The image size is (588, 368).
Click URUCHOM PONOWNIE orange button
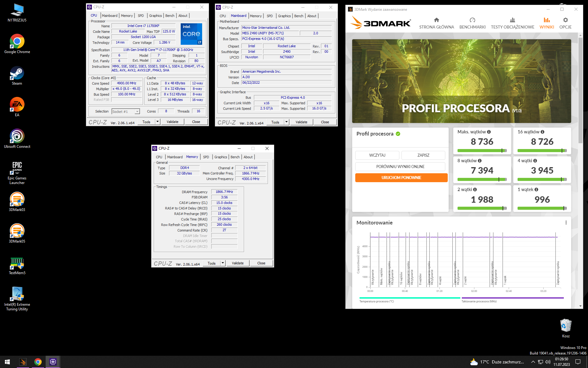pyautogui.click(x=401, y=178)
